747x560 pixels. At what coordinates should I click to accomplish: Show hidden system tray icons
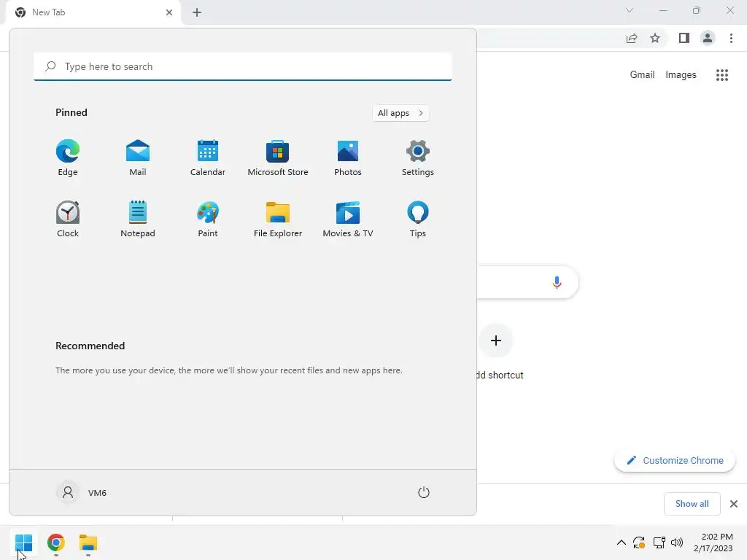622,542
